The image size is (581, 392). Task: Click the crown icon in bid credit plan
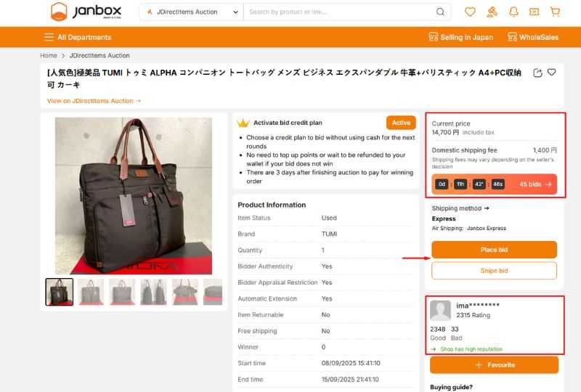coord(243,123)
